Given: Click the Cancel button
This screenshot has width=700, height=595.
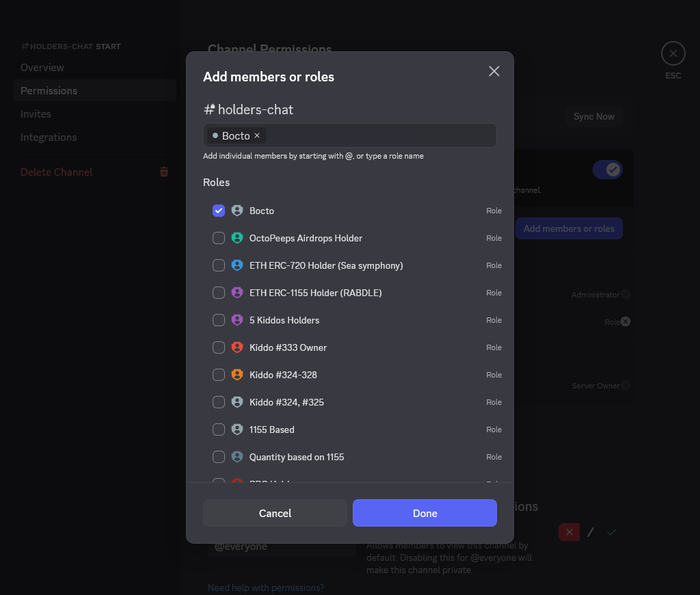Looking at the screenshot, I should pyautogui.click(x=275, y=513).
